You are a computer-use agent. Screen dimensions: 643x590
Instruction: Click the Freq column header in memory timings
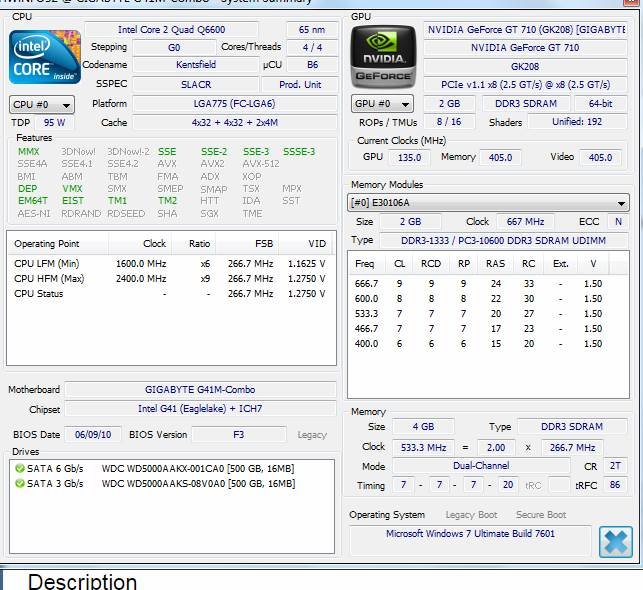point(366,264)
